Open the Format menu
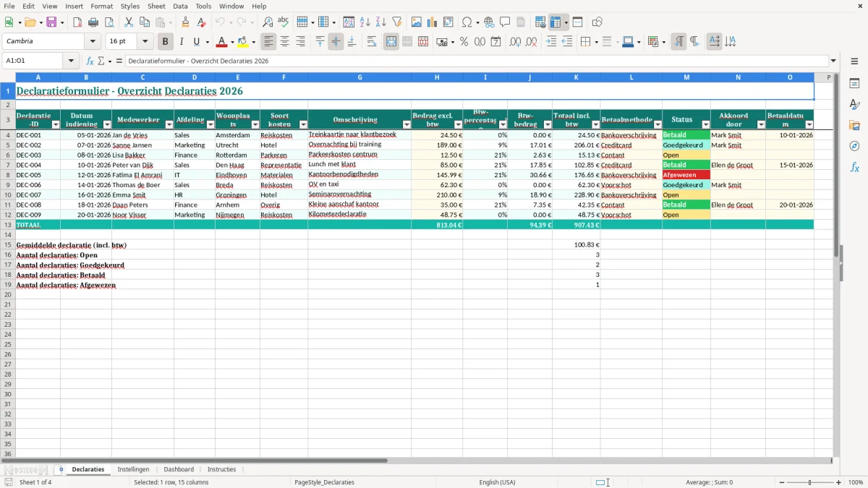 pyautogui.click(x=101, y=6)
